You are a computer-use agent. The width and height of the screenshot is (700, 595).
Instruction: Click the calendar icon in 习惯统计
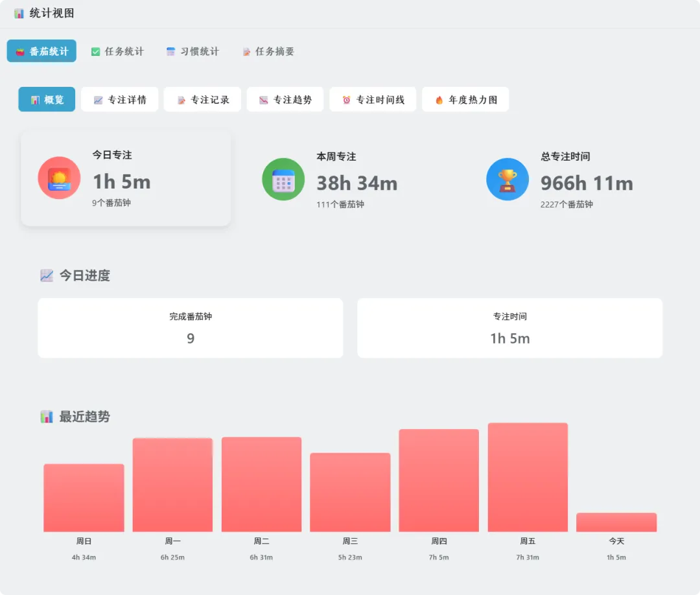pos(170,52)
